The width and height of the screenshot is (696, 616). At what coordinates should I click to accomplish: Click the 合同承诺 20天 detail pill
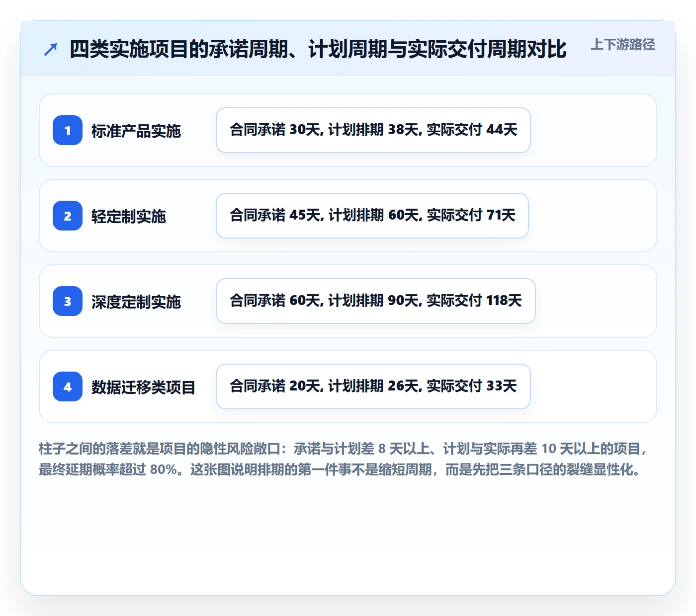click(373, 386)
